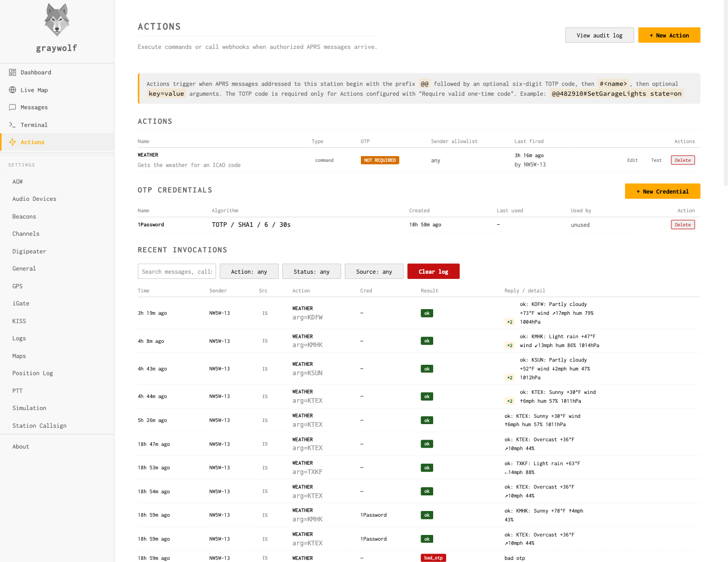The width and height of the screenshot is (728, 562).
Task: Open the Action: any filter dropdown
Action: click(x=249, y=272)
